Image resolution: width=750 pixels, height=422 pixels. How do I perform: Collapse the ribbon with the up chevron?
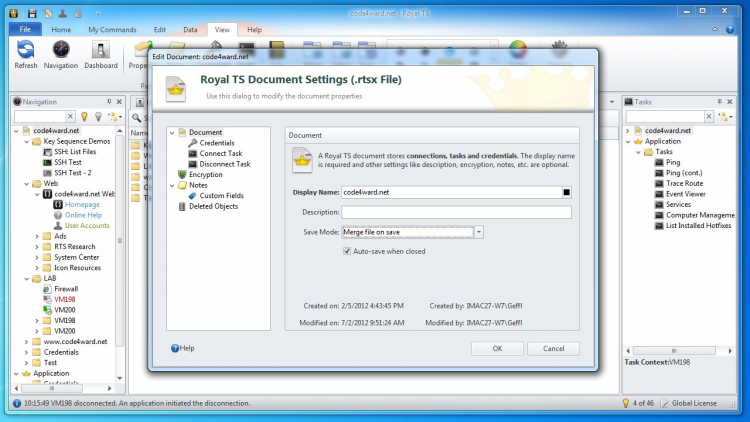click(x=715, y=30)
